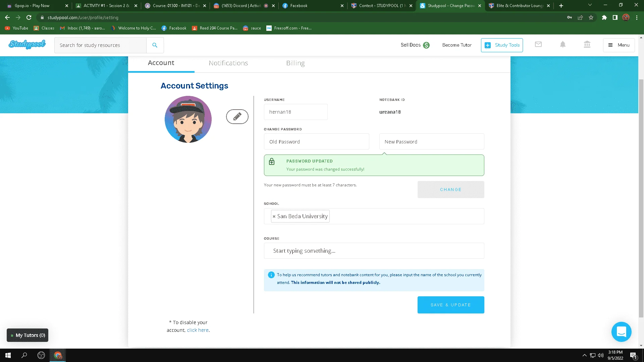Click the username field hernan18
Viewport: 644px width, 362px height.
(x=296, y=112)
